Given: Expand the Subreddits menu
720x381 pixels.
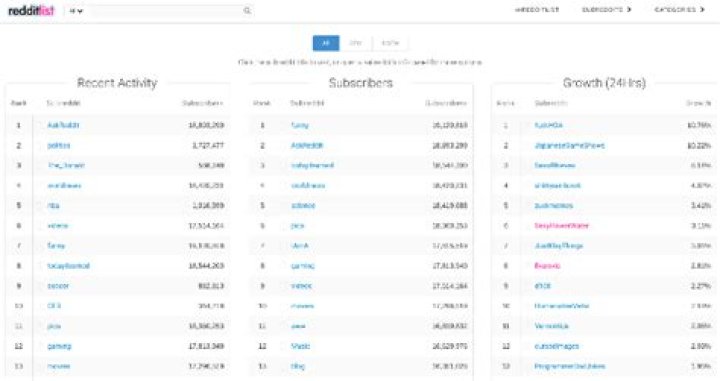Looking at the screenshot, I should (x=606, y=10).
